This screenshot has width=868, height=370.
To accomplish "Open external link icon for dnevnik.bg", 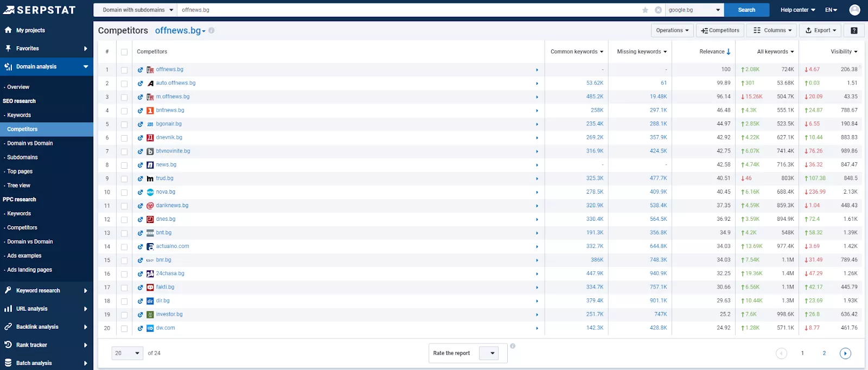I will coord(141,138).
